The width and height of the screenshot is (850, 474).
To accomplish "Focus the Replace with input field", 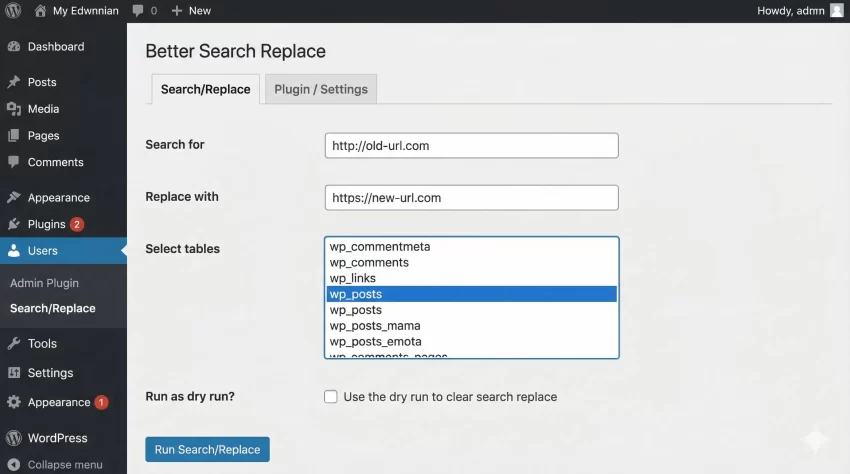I will point(472,197).
